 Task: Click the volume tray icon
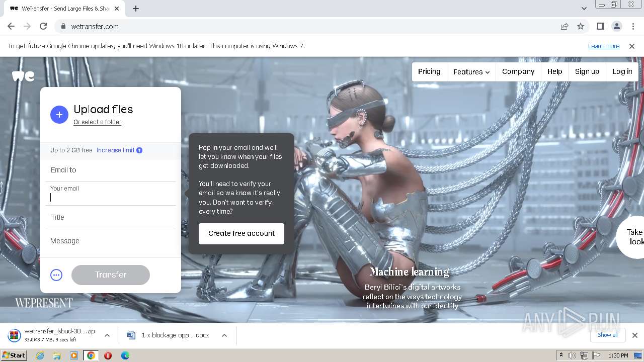[x=572, y=355]
